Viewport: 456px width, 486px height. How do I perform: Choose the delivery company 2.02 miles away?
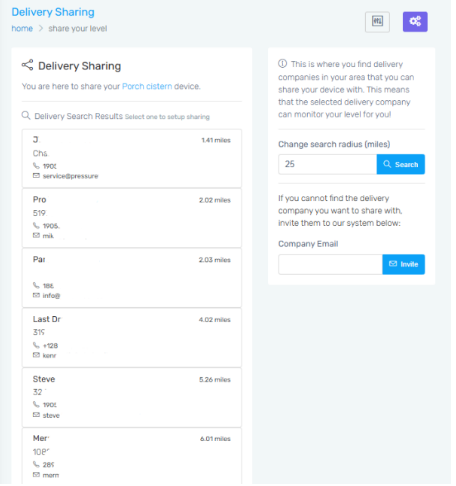coord(132,218)
